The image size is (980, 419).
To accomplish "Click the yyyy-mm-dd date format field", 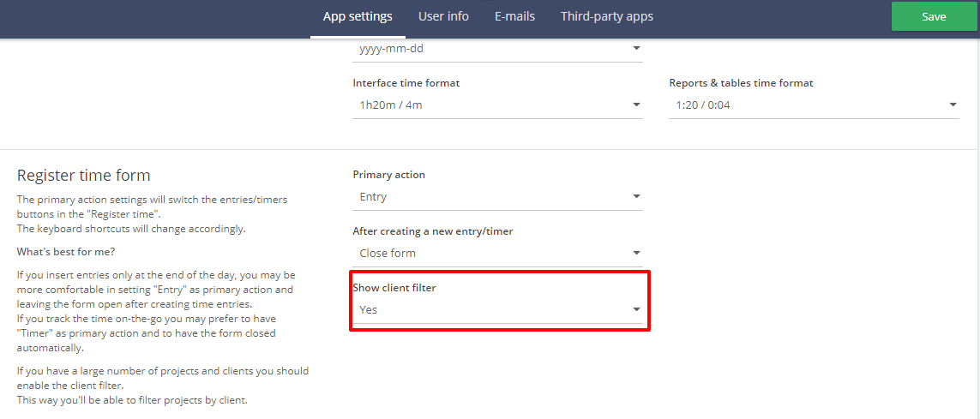I will [x=497, y=50].
